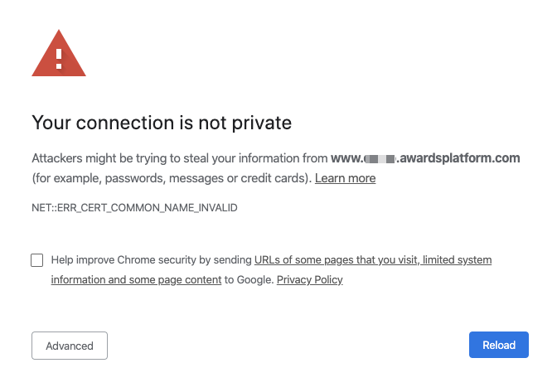Click the "Your connection is not private" heading
This screenshot has height=392, width=557.
click(162, 123)
